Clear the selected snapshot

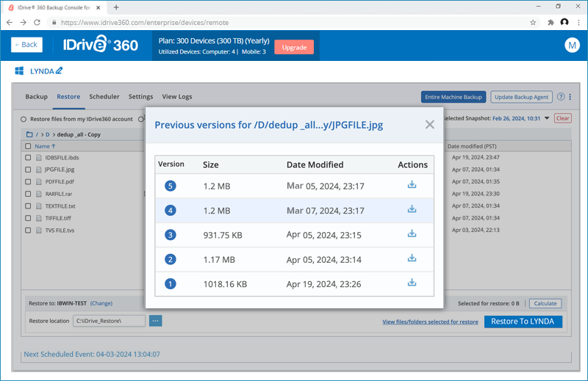click(x=562, y=118)
